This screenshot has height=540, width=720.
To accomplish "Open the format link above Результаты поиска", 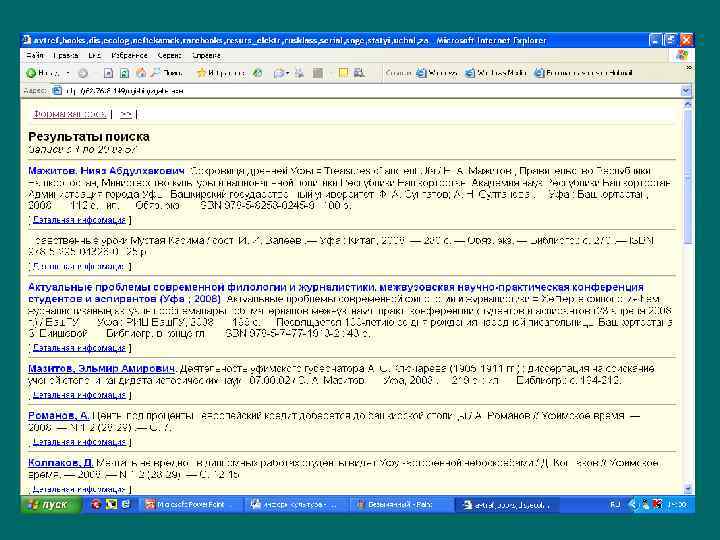I will coord(70,114).
